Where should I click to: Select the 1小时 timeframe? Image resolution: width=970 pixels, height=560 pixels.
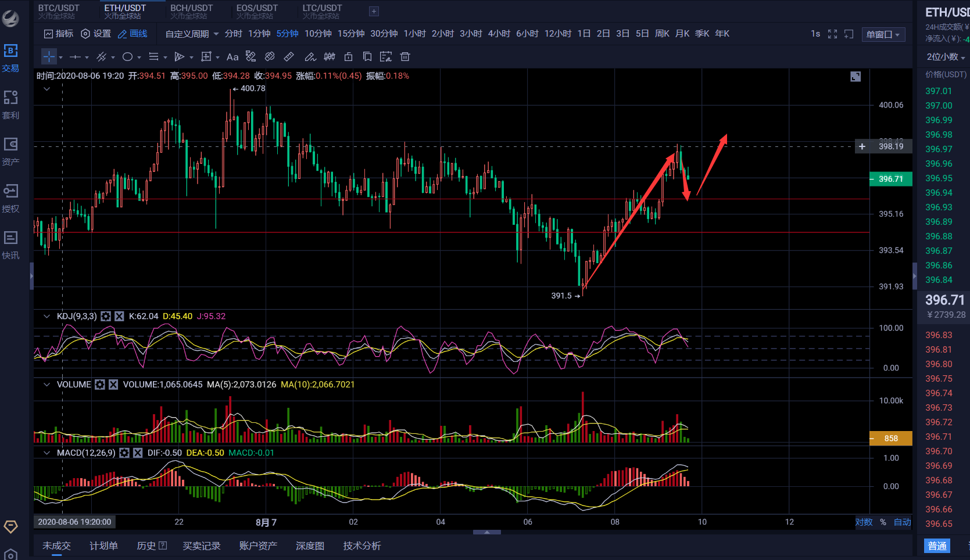(x=414, y=34)
